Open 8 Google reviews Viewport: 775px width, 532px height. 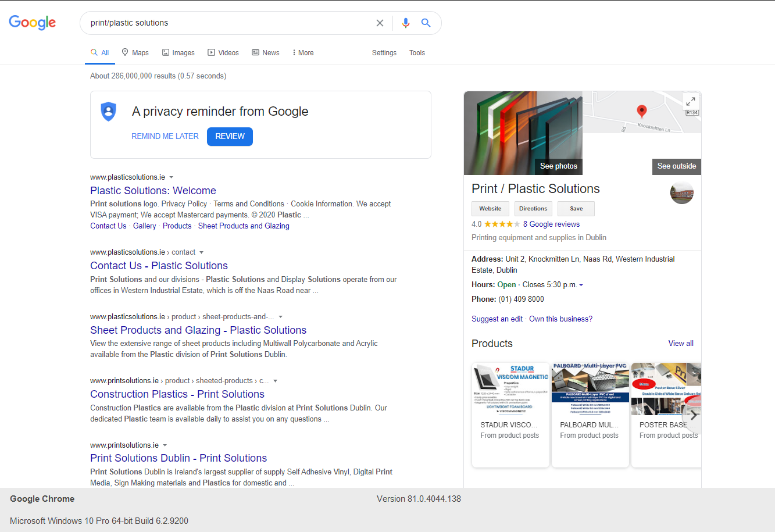point(551,224)
